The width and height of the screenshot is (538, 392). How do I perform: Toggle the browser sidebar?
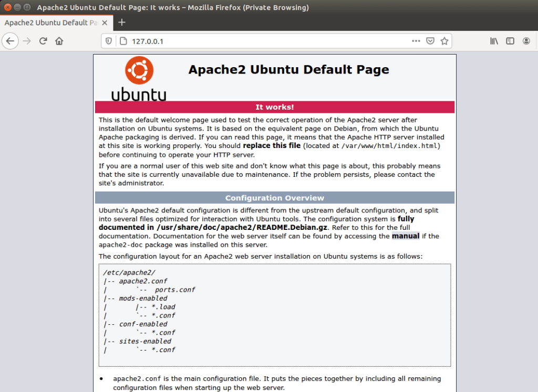(x=510, y=41)
